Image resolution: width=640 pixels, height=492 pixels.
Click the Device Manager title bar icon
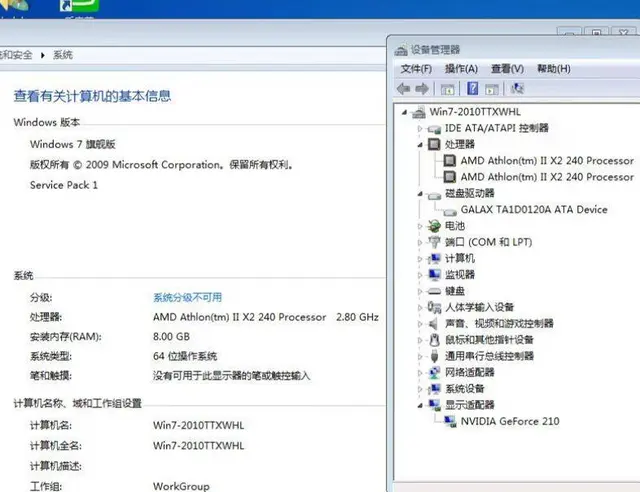pos(401,50)
